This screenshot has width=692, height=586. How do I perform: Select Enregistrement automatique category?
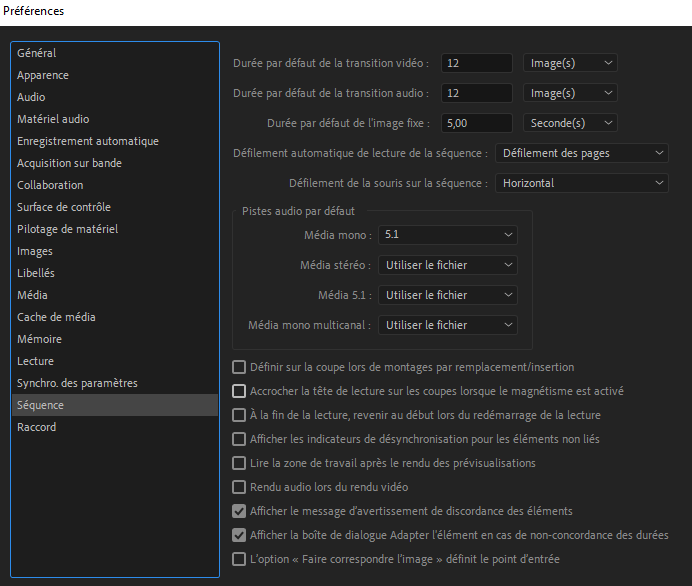pyautogui.click(x=115, y=141)
